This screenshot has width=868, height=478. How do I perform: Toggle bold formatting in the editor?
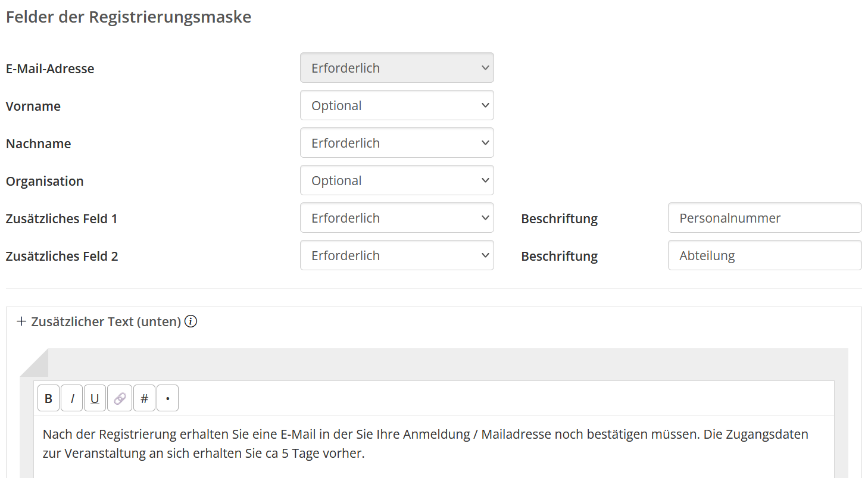pyautogui.click(x=48, y=398)
